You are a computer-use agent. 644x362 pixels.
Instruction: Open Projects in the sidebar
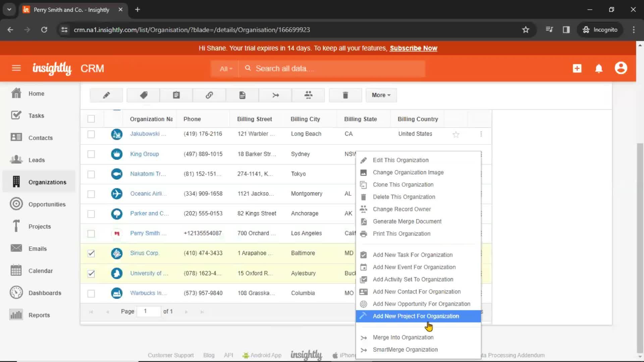coord(39,226)
